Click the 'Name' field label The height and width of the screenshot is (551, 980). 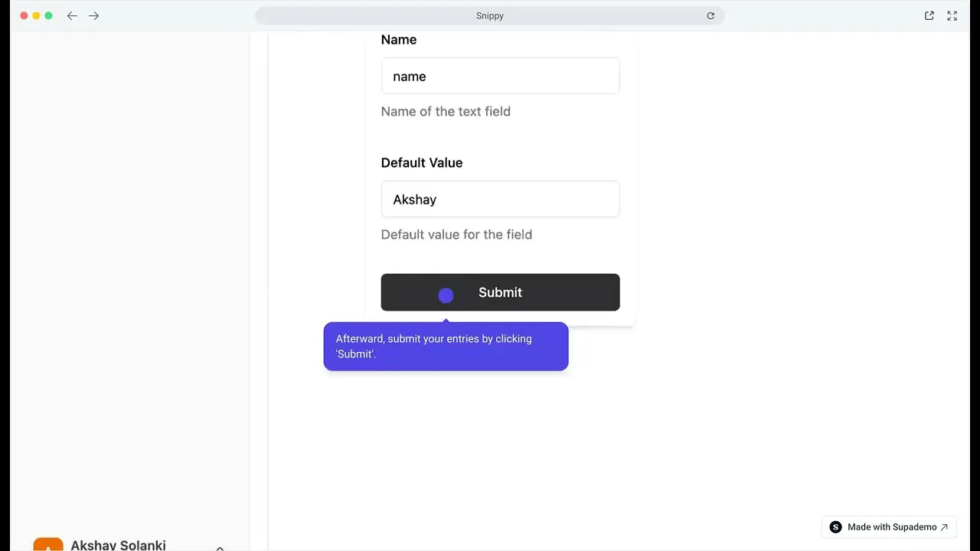[399, 40]
